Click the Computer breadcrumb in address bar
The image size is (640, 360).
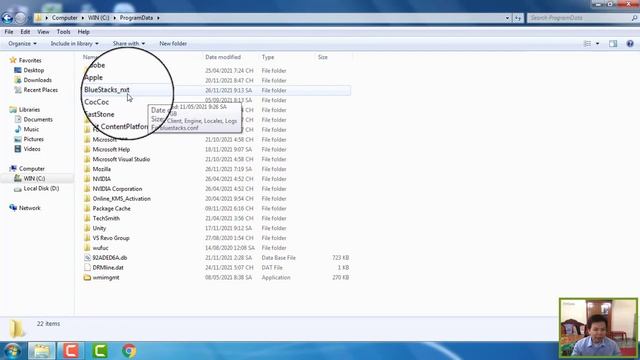[64, 18]
